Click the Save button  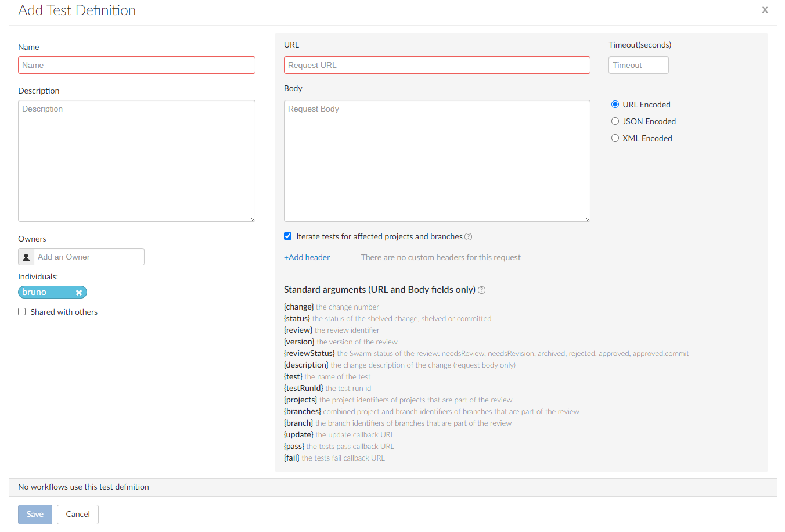point(34,514)
